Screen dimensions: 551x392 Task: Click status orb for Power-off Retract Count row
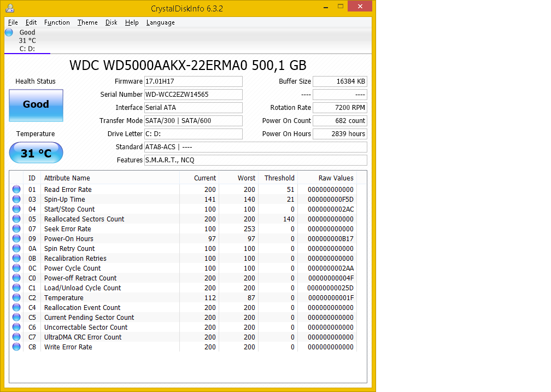click(16, 278)
